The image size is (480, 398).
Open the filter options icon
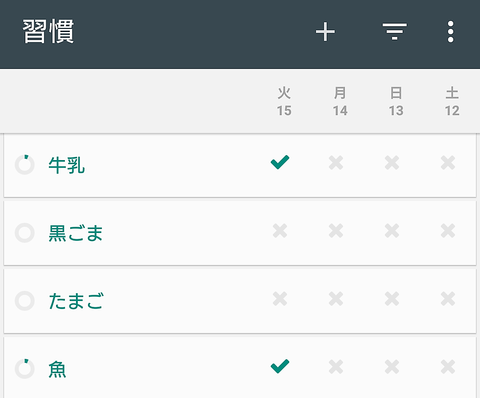coord(395,32)
